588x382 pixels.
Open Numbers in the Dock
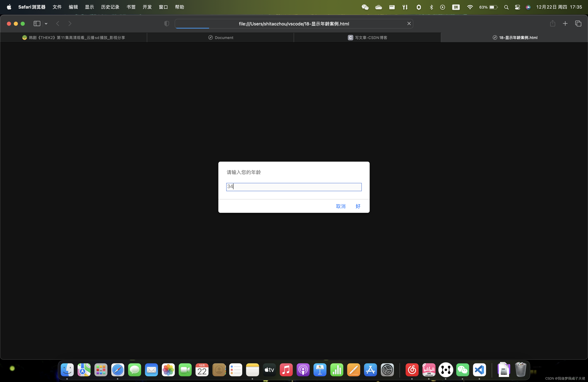coord(337,370)
